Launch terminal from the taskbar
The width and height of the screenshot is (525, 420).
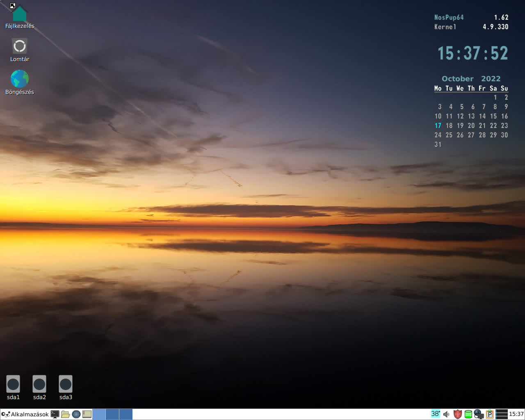[x=55, y=414]
